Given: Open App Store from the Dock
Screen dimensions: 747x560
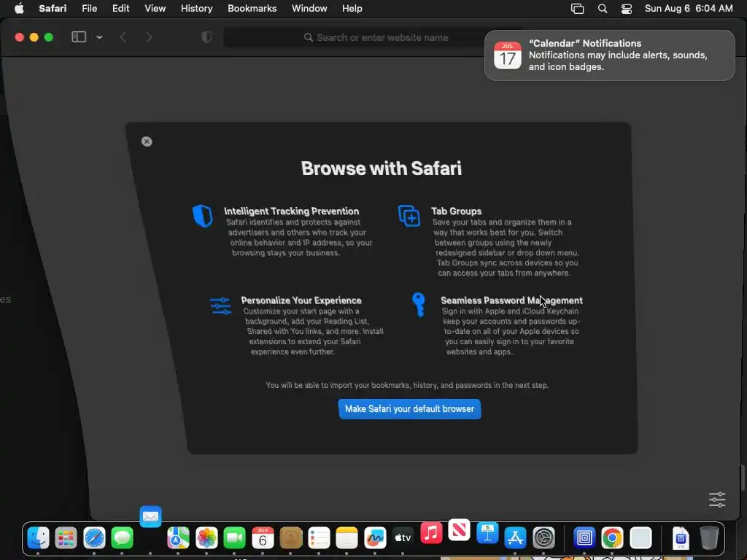Looking at the screenshot, I should pos(516,538).
